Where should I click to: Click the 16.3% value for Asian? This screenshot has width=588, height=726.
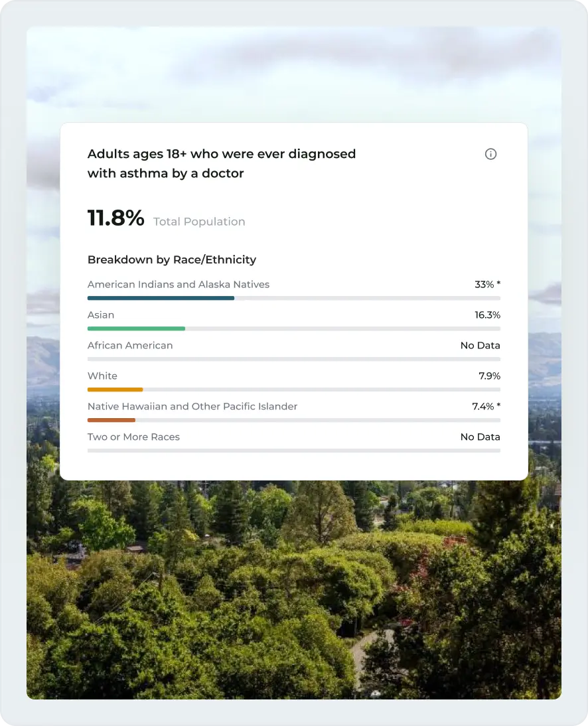(488, 315)
